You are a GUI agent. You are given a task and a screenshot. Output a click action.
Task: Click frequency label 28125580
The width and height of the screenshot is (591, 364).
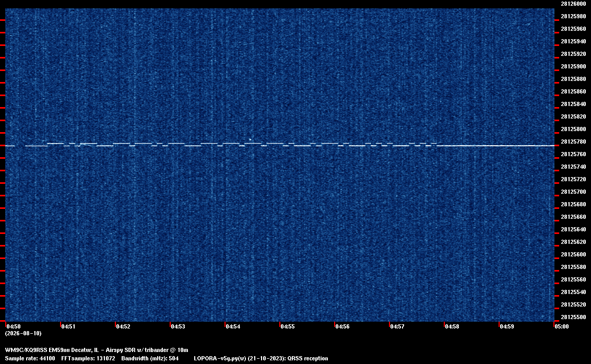[573, 267]
